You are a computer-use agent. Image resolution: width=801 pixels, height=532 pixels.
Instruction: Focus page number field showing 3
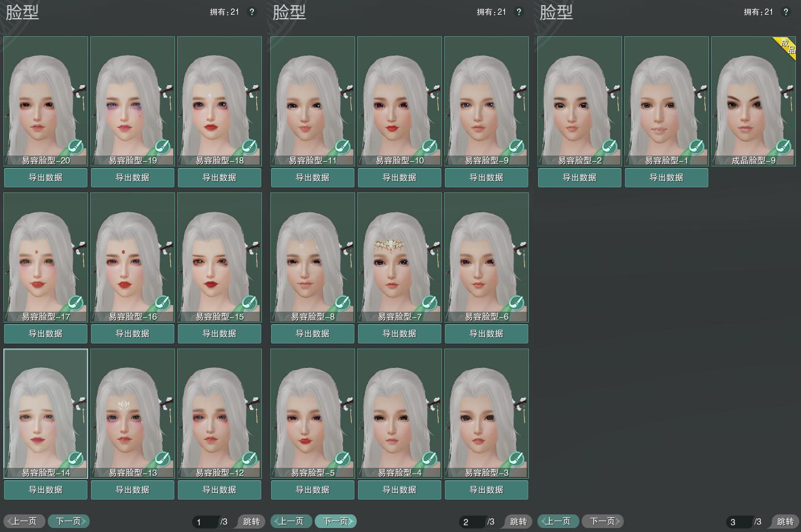tap(739, 522)
